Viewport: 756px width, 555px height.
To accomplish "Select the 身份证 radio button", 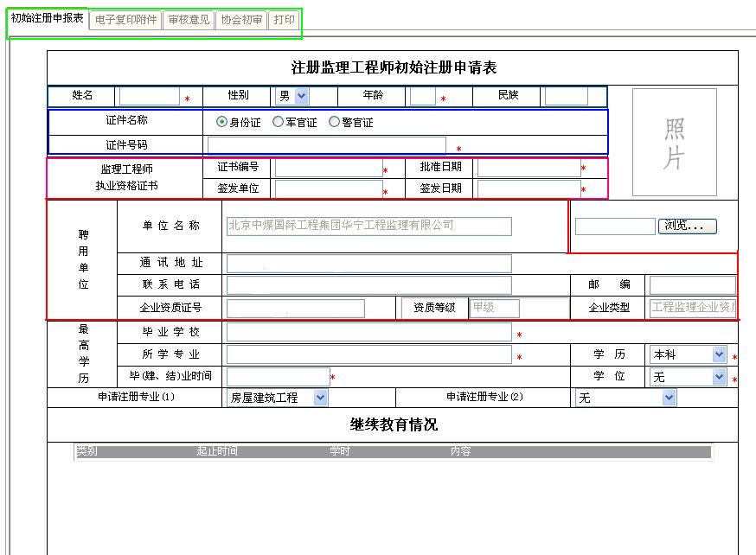I will (x=222, y=122).
